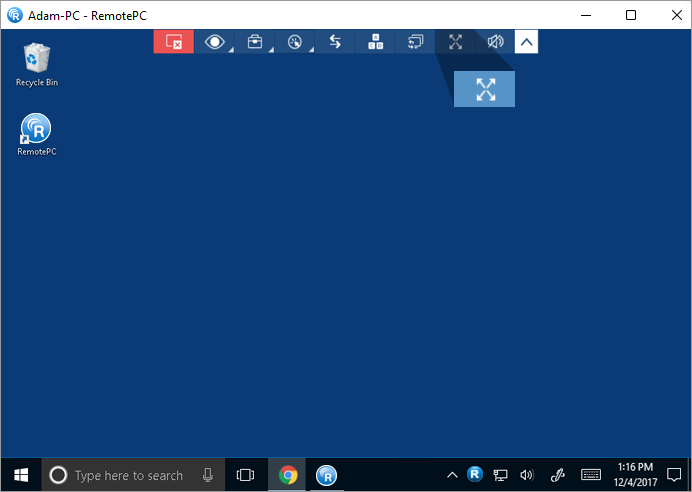
Task: Show hidden system tray icons
Action: point(452,475)
